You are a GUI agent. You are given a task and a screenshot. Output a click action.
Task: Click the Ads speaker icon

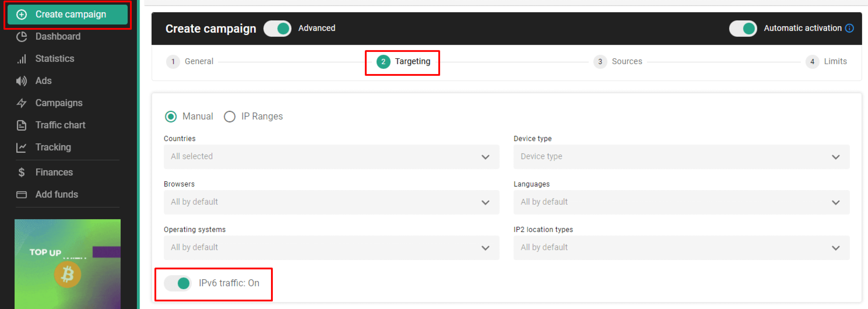tap(21, 81)
